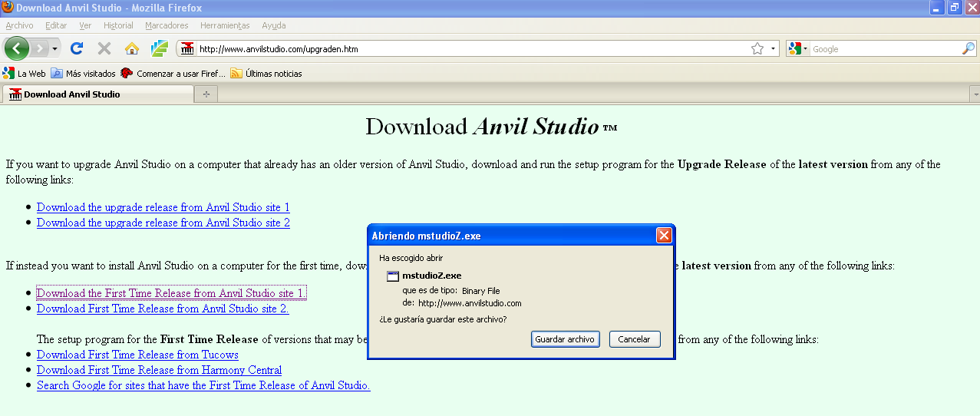Click the Forward navigation arrow

(39, 48)
